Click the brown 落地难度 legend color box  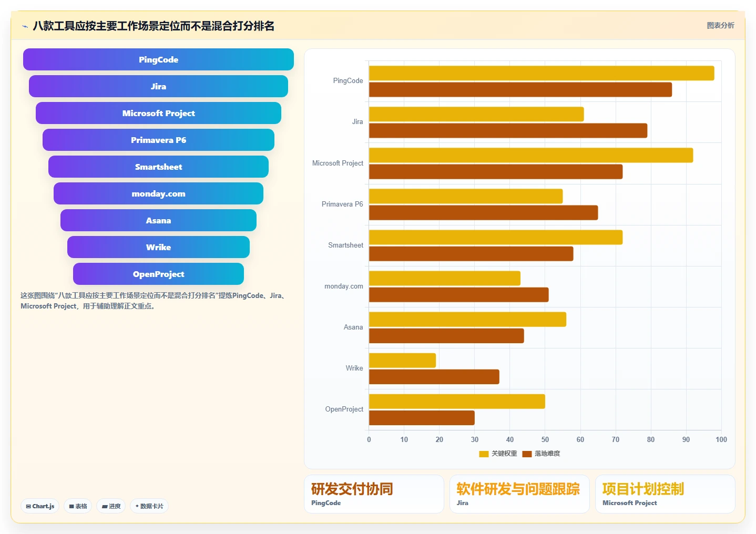click(x=527, y=454)
